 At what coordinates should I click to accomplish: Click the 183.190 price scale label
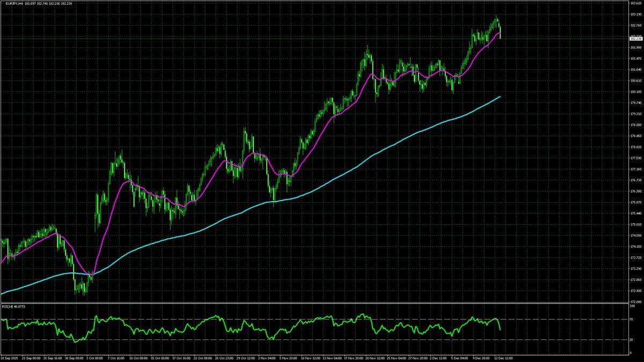tap(635, 14)
